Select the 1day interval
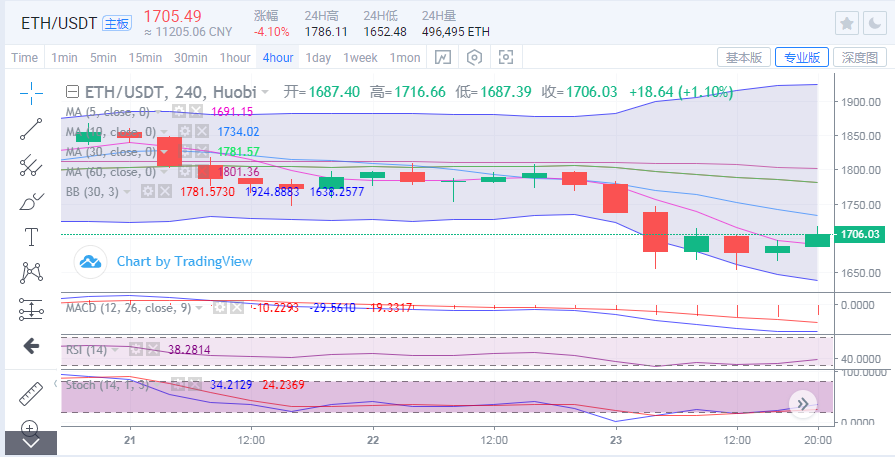895x457 pixels. click(x=318, y=58)
